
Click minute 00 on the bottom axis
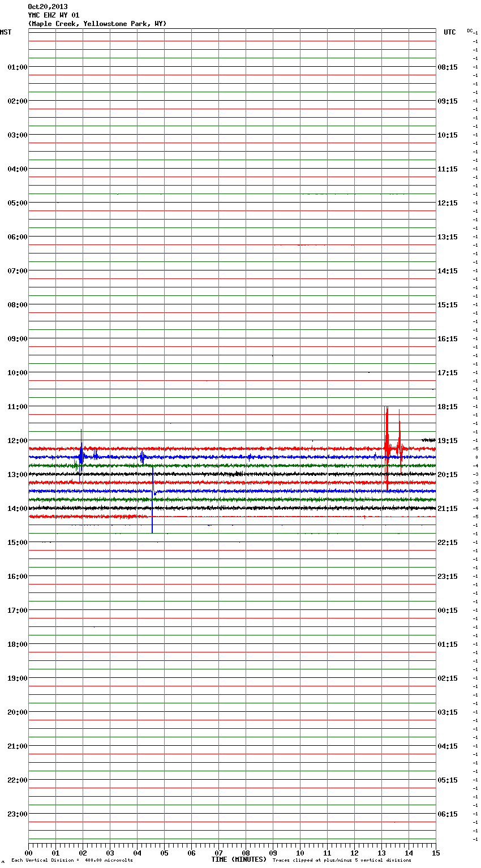tap(28, 853)
